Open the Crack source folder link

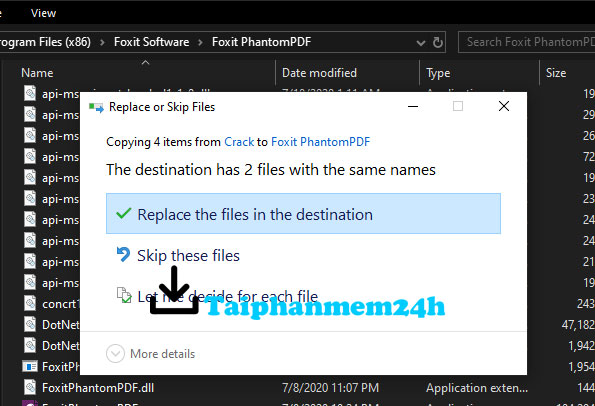click(239, 142)
